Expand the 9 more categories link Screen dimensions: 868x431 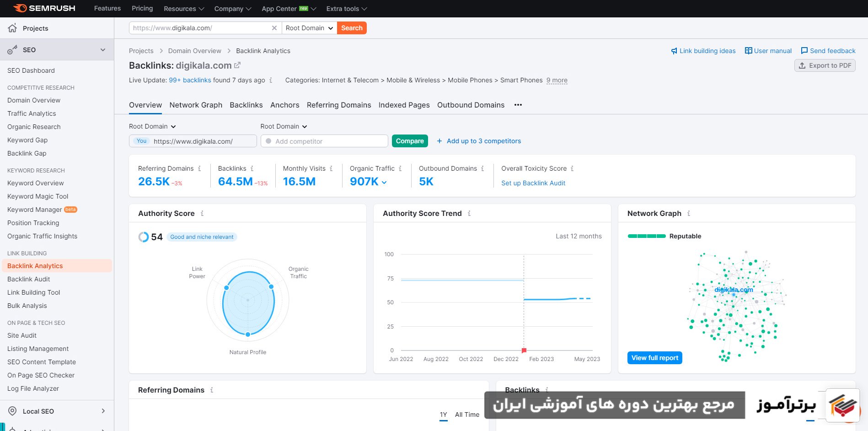(x=557, y=80)
